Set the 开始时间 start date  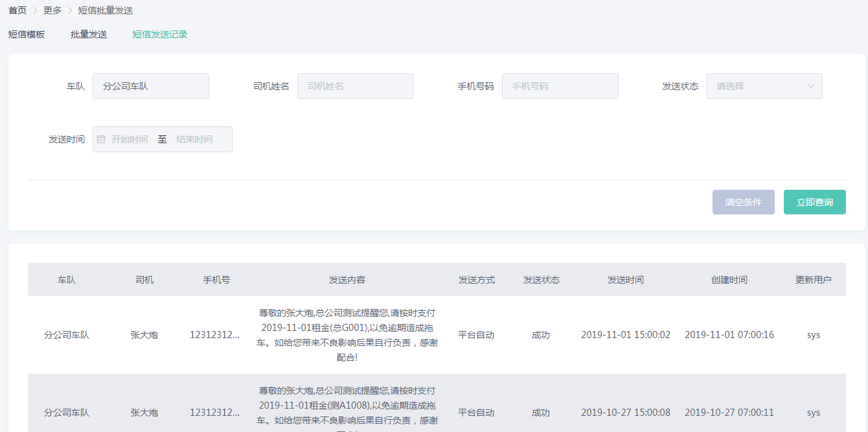pyautogui.click(x=130, y=139)
